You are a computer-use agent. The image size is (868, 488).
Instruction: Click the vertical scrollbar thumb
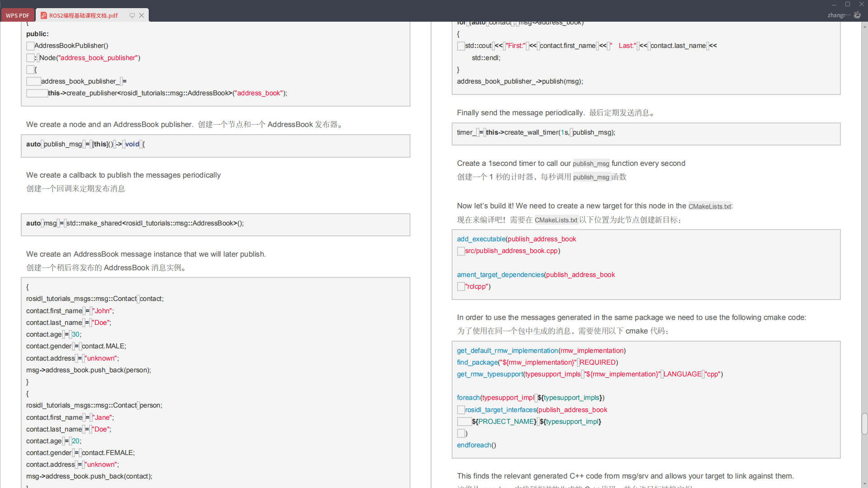(864, 424)
